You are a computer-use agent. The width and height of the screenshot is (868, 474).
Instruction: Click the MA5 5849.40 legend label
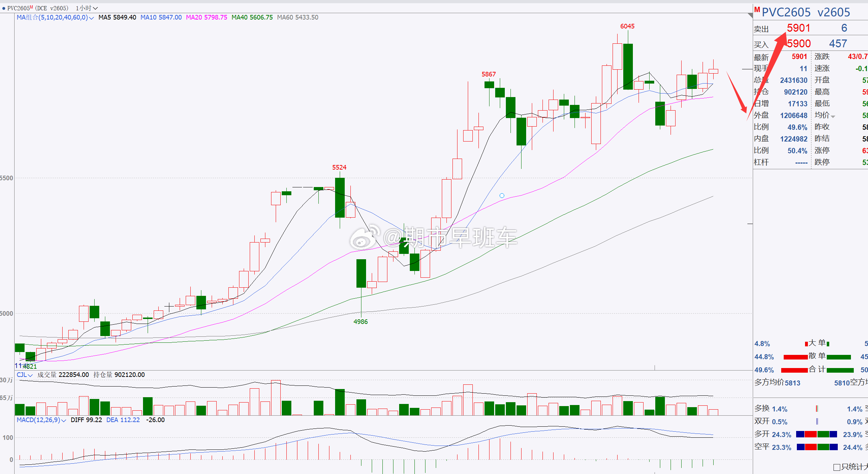click(x=117, y=17)
